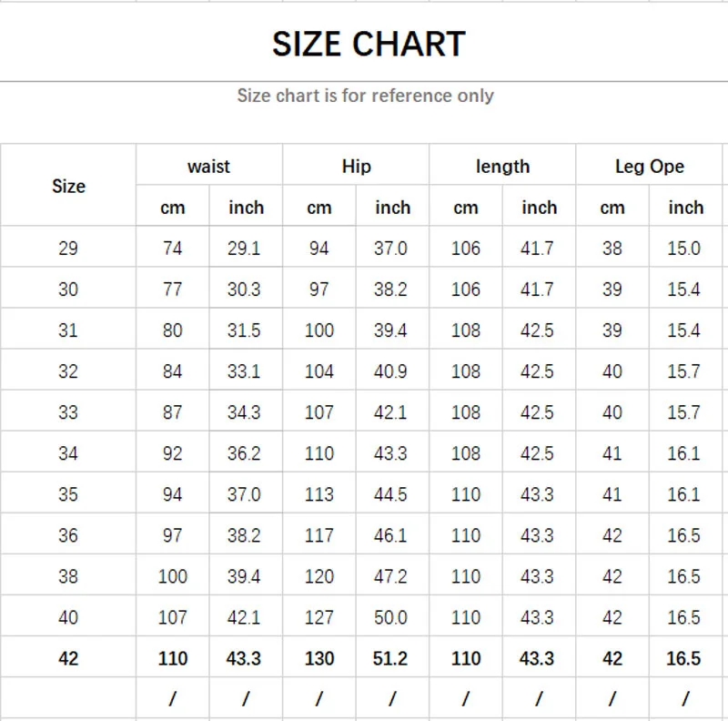
Task: Select the Hip column header
Action: [x=356, y=167]
